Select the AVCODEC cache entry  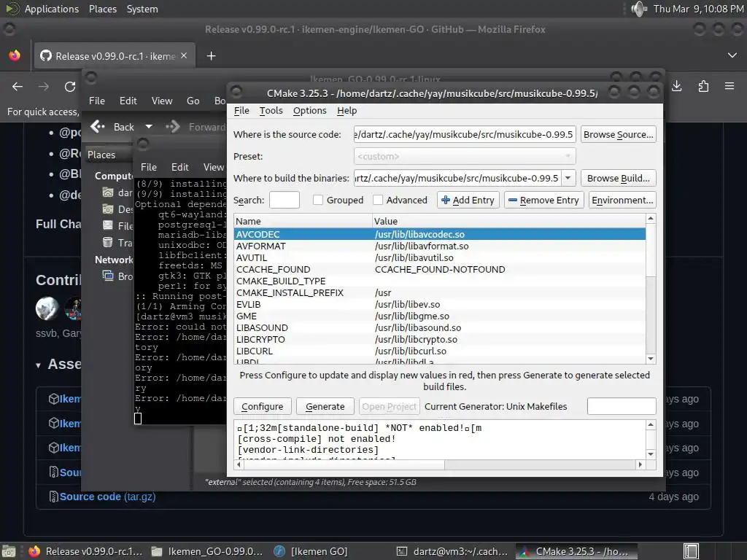(439, 234)
